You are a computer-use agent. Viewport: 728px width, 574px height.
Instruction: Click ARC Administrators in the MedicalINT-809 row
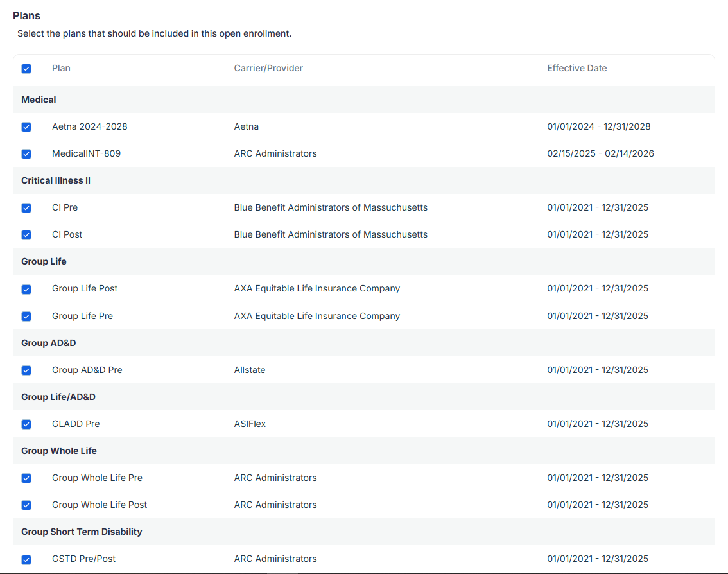(275, 153)
